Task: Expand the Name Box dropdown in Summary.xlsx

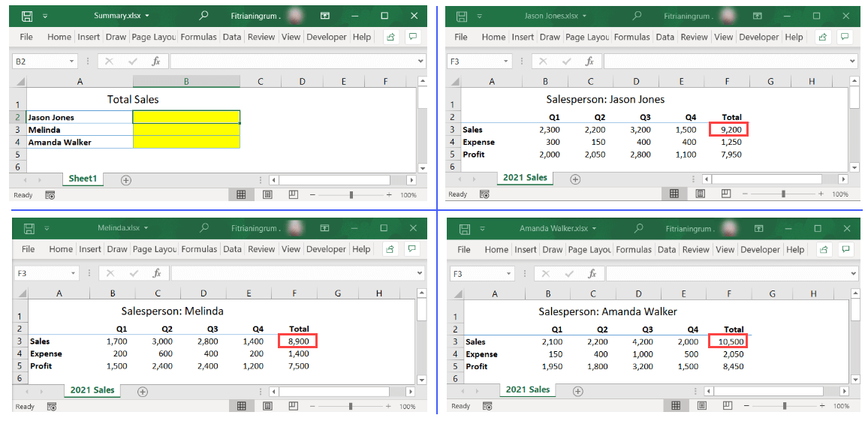Action: tap(72, 62)
